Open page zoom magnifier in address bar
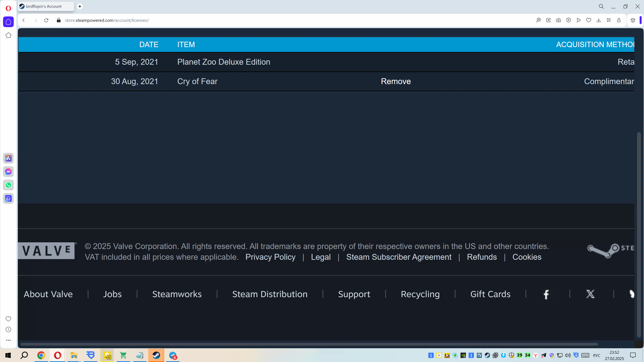The image size is (644, 362). tap(538, 20)
